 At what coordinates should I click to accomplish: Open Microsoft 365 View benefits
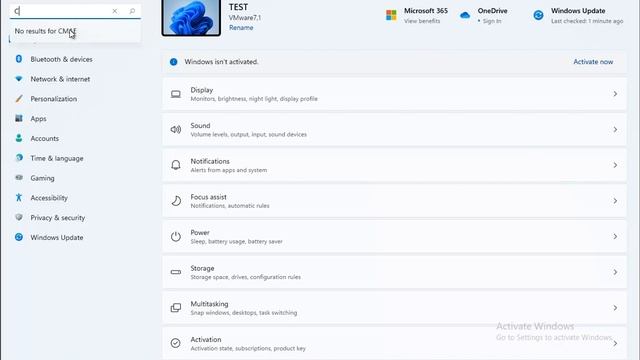point(422,21)
